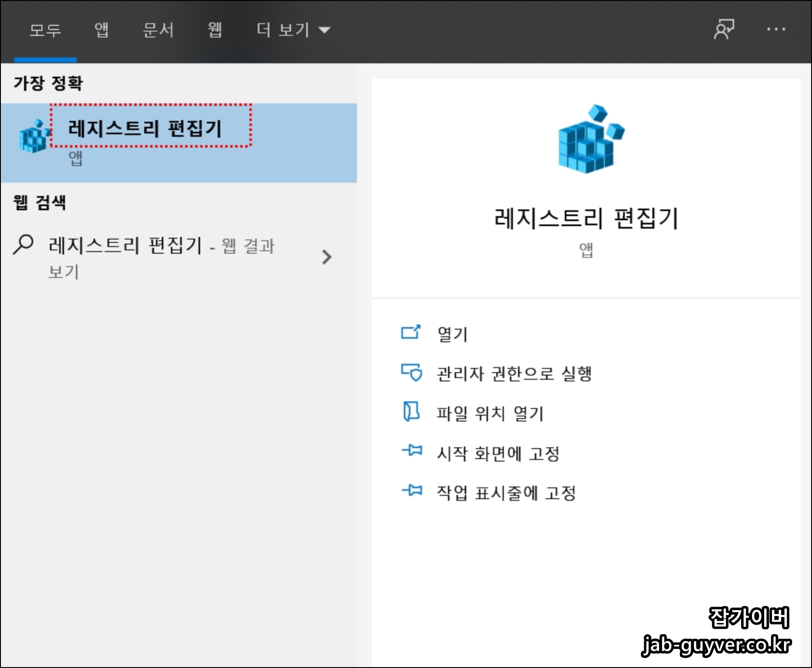Screen dimensions: 812x668
Task: Expand web result with the chevron arrow
Action: pos(327,257)
